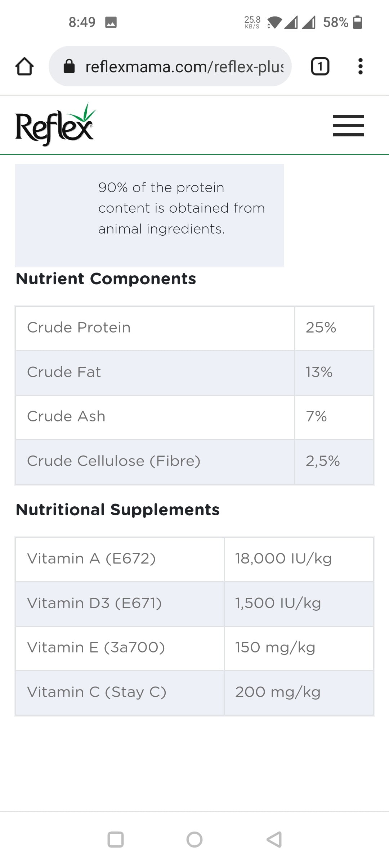This screenshot has height=868, width=389.
Task: Tap the Vitamin C (Stay C) row label
Action: pyautogui.click(x=97, y=692)
